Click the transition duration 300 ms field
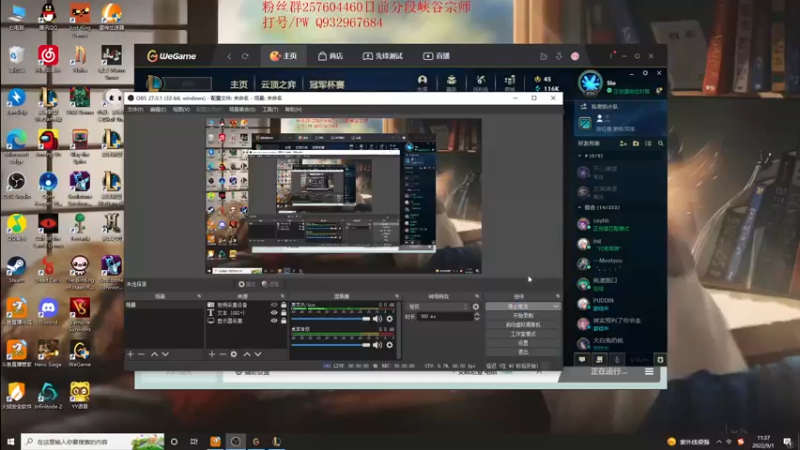The width and height of the screenshot is (800, 450). click(445, 317)
